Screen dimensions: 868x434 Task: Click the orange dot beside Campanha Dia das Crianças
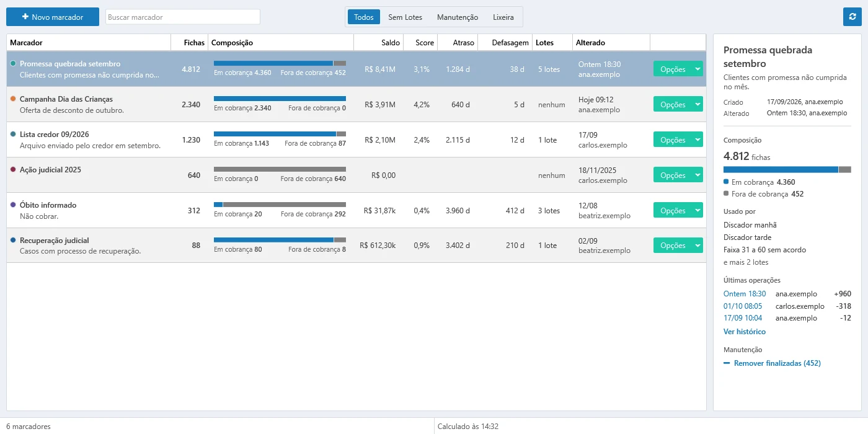[x=13, y=99]
